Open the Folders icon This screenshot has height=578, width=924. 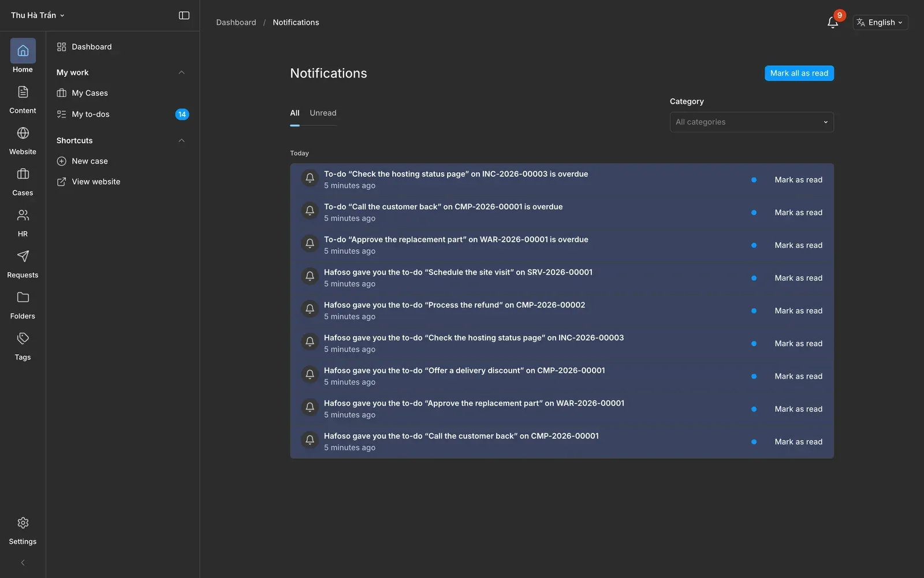23,297
